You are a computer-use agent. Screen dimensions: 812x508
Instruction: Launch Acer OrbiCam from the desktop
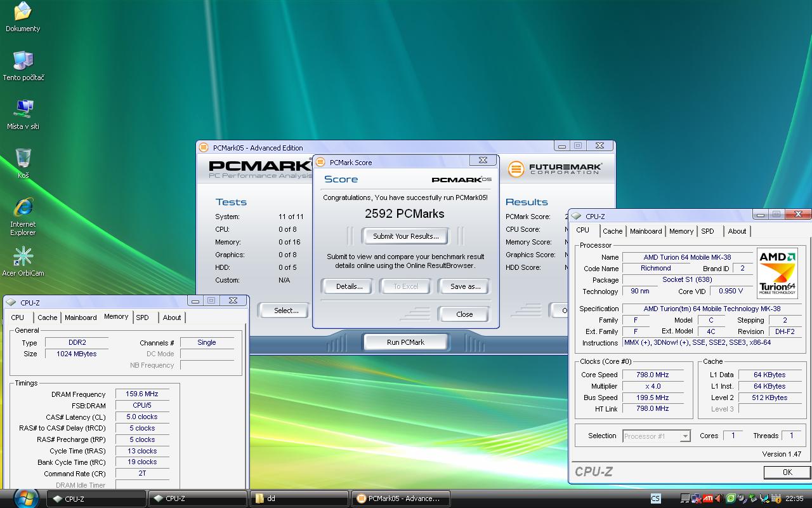coord(23,262)
